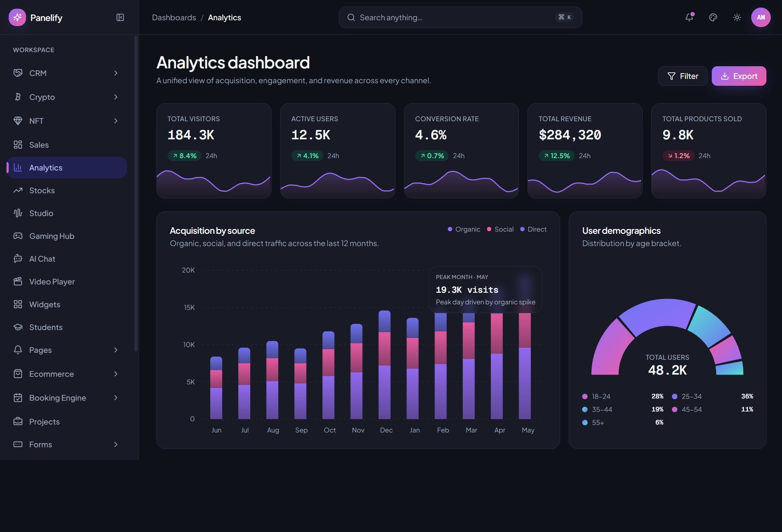Click the 35–44 legend color dot

pos(585,409)
